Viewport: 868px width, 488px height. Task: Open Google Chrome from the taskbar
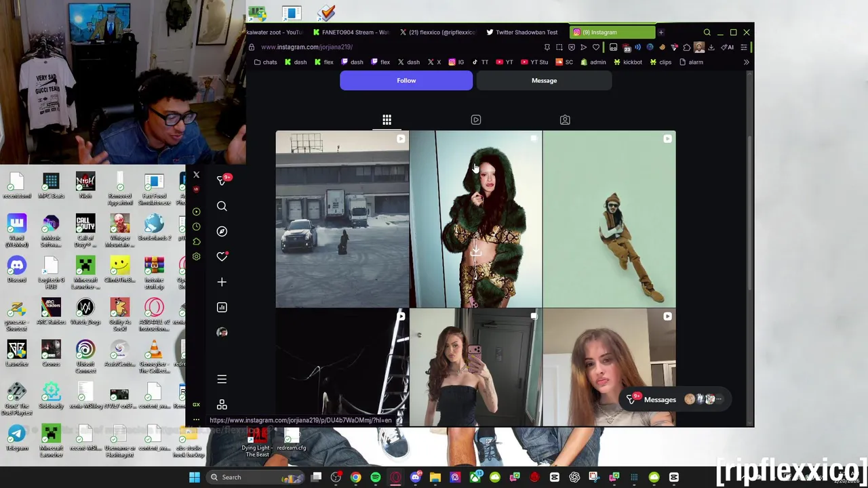(355, 477)
